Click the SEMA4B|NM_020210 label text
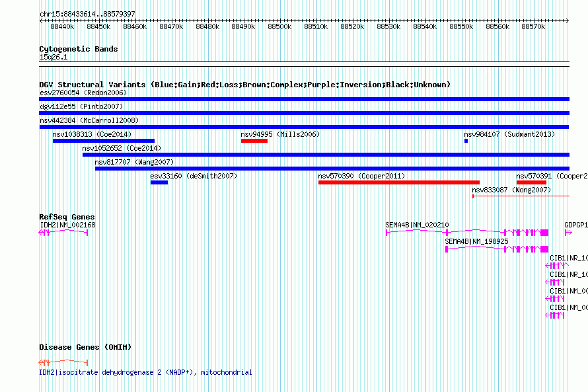 tap(417, 225)
